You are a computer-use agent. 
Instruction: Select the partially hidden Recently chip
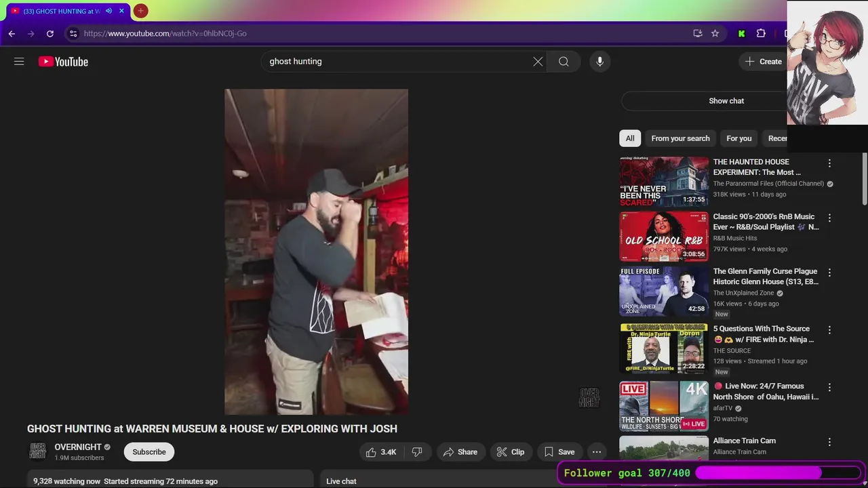pyautogui.click(x=775, y=138)
